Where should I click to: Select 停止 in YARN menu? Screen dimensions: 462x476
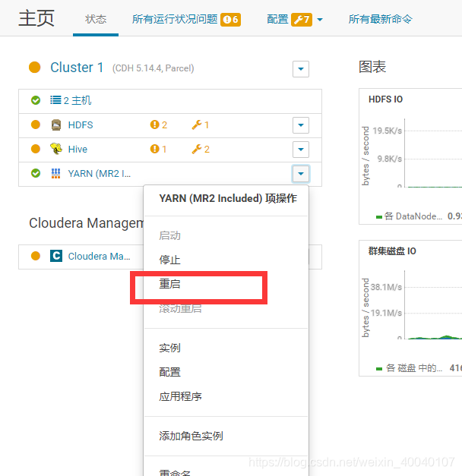[170, 260]
